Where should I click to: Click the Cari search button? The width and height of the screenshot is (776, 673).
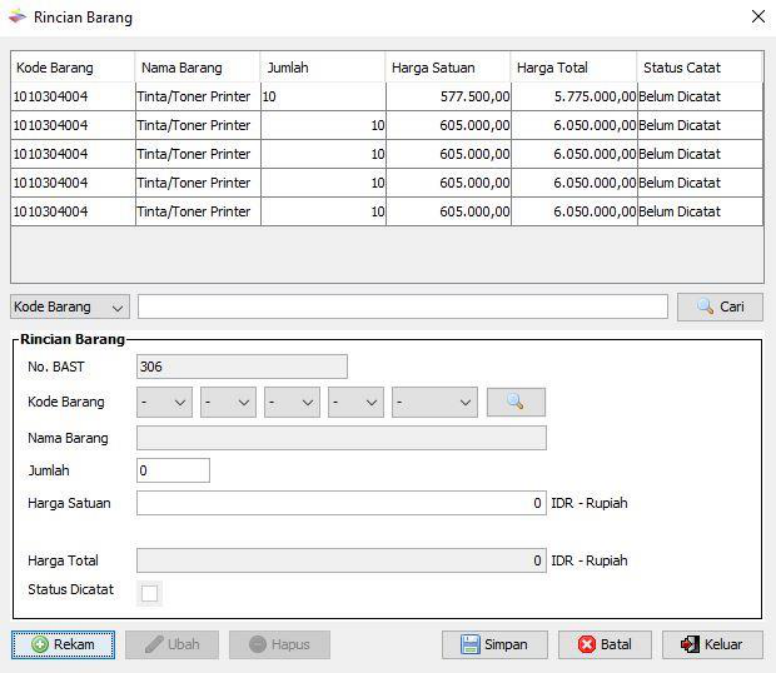point(720,306)
